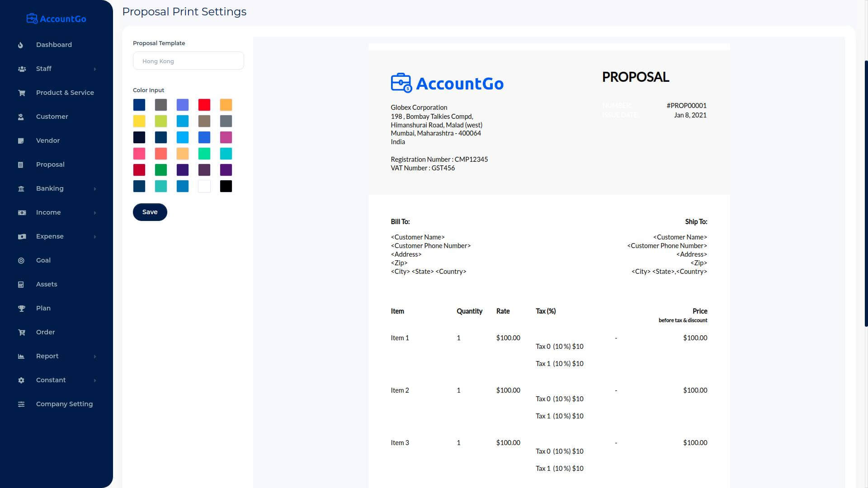Toggle the green color input swatch
This screenshot has height=488, width=868.
(160, 170)
